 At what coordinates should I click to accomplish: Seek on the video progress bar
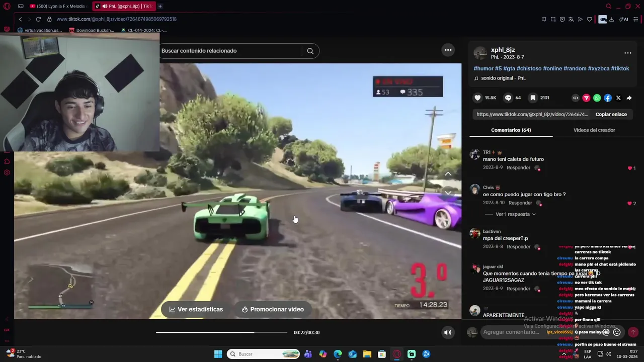tap(221, 332)
